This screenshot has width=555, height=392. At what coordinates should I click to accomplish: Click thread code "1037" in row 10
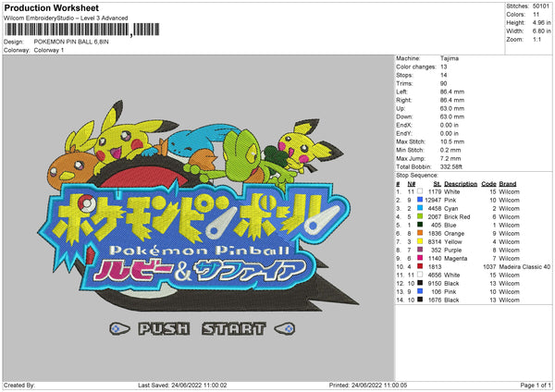[x=489, y=267]
